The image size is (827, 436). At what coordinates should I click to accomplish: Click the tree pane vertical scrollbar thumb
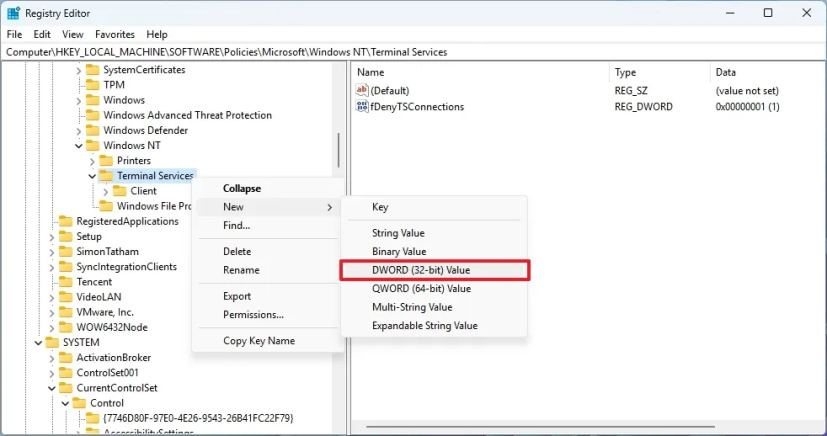[x=338, y=150]
